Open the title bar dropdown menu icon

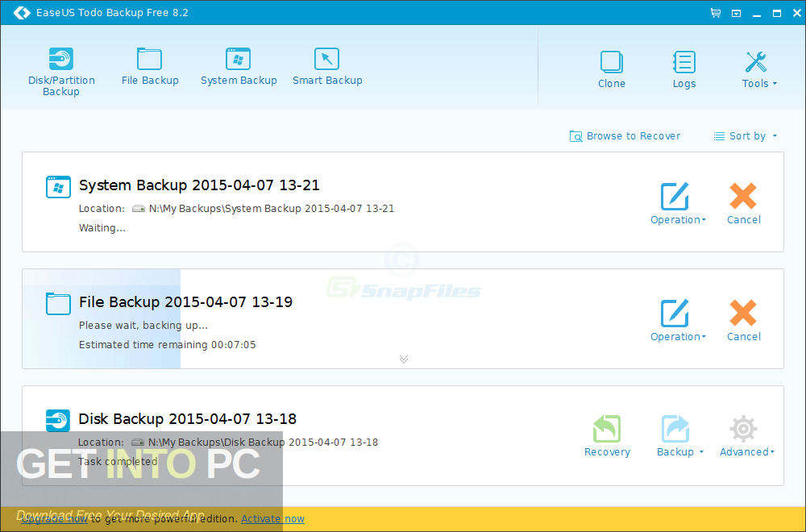[x=736, y=14]
